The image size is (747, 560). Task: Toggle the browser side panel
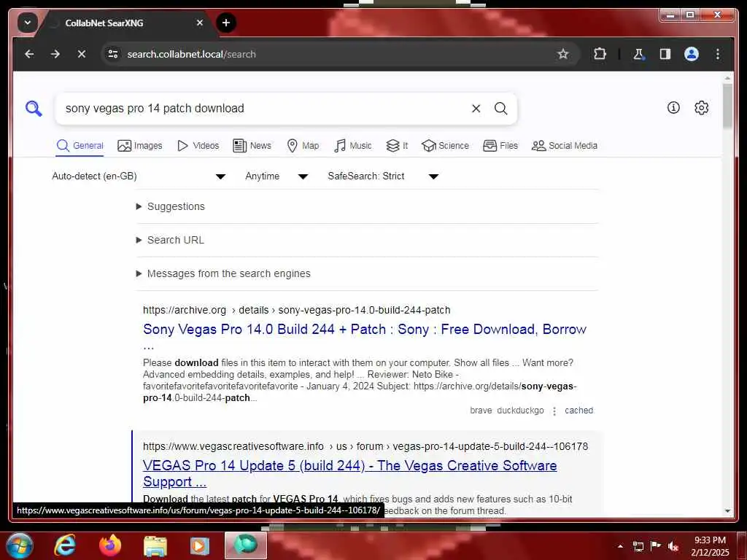pos(665,54)
